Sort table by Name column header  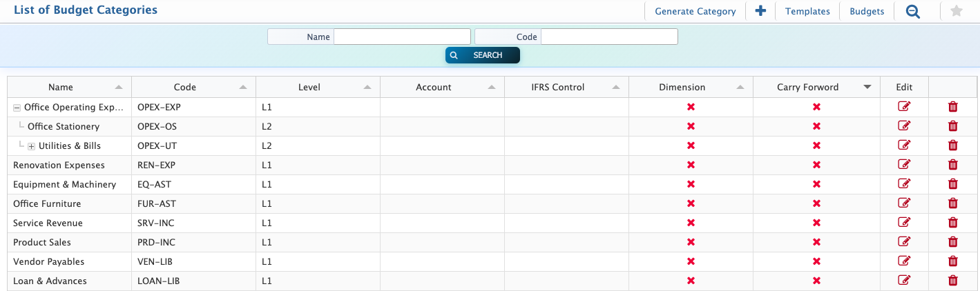coord(61,88)
